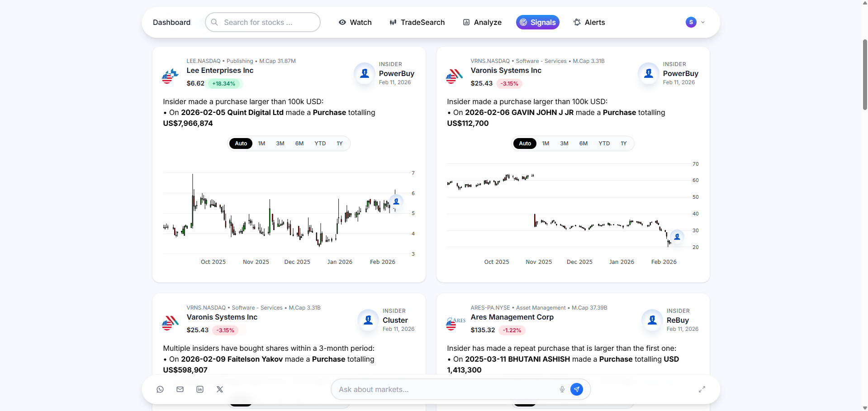This screenshot has height=411, width=868.
Task: Go to the TradeSearch tab
Action: point(417,22)
